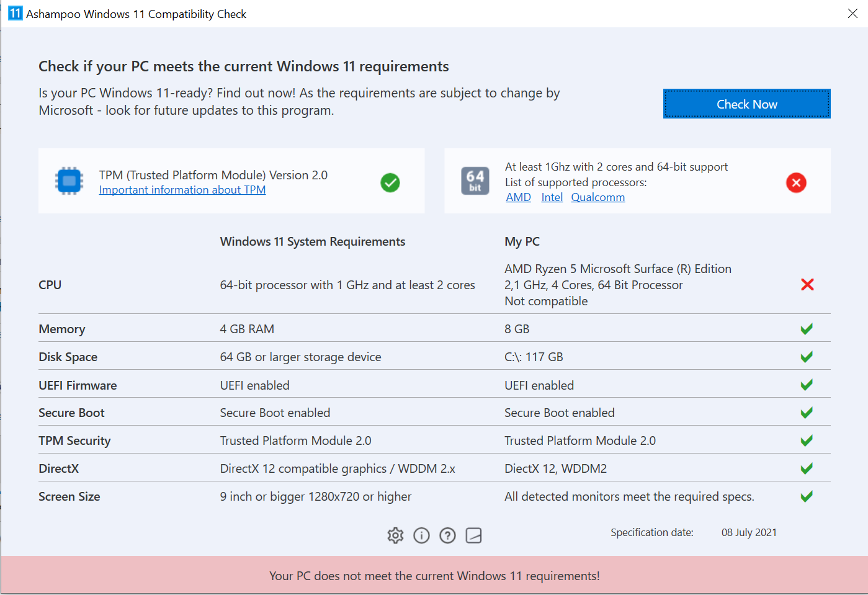Click the Screen Size row checkmark
868x595 pixels.
click(x=807, y=496)
